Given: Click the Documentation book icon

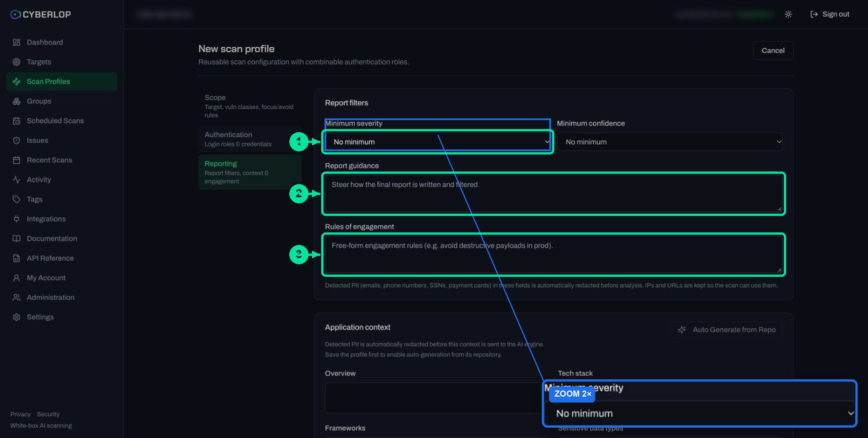Looking at the screenshot, I should pos(16,239).
